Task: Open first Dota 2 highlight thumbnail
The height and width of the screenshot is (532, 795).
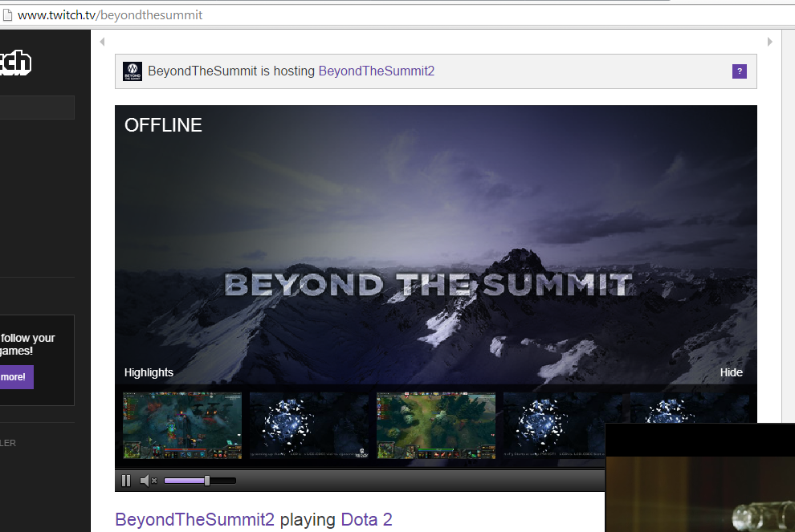Action: tap(182, 425)
